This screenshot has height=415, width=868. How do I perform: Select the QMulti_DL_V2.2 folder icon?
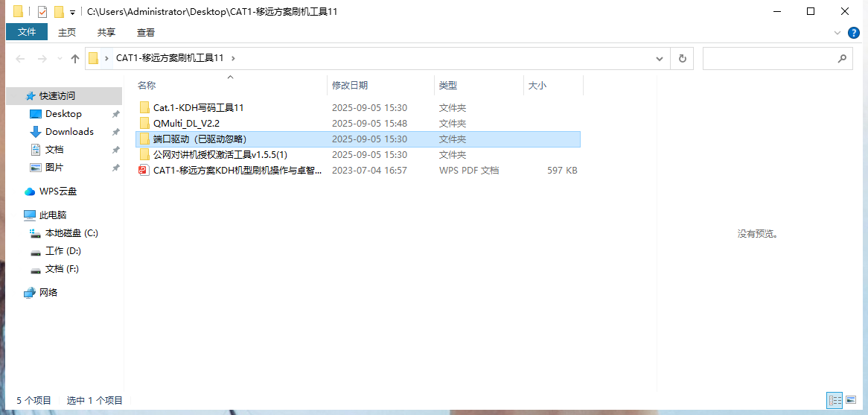point(144,123)
